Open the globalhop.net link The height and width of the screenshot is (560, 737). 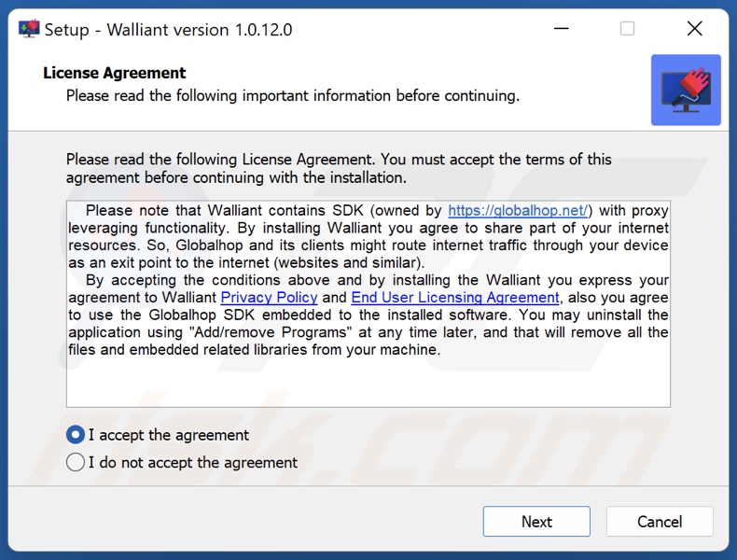click(x=518, y=211)
